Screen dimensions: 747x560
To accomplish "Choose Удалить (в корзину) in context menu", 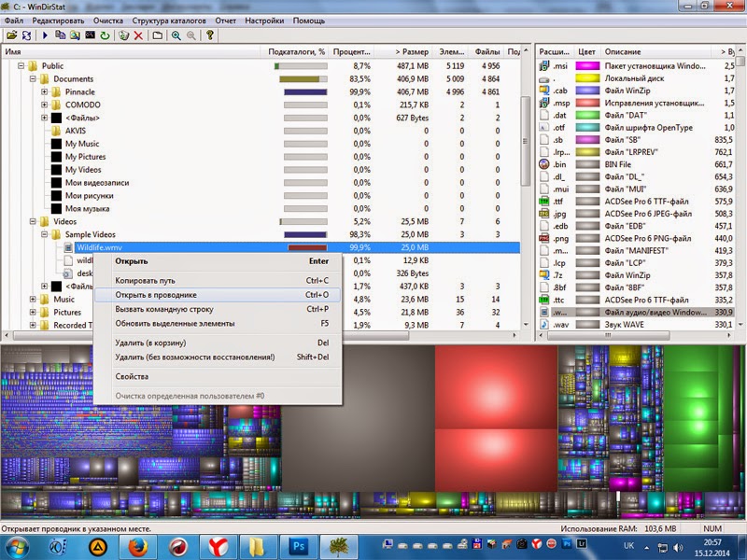I will tap(218, 343).
